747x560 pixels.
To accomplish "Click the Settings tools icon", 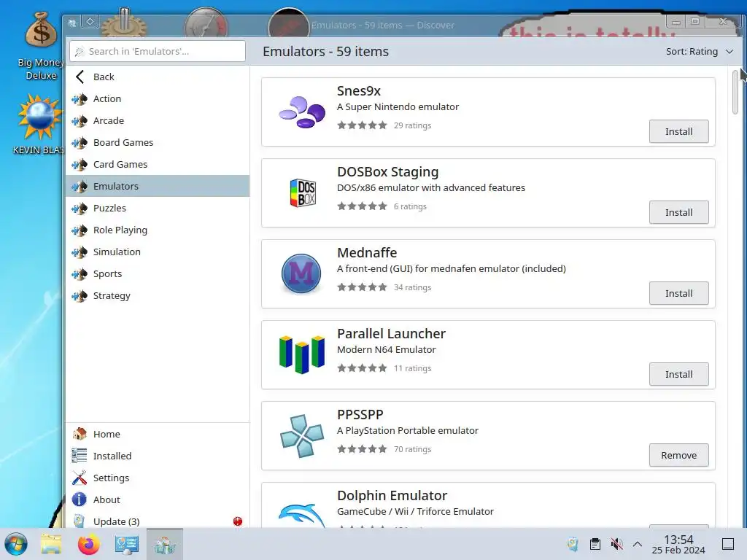I will coord(80,478).
